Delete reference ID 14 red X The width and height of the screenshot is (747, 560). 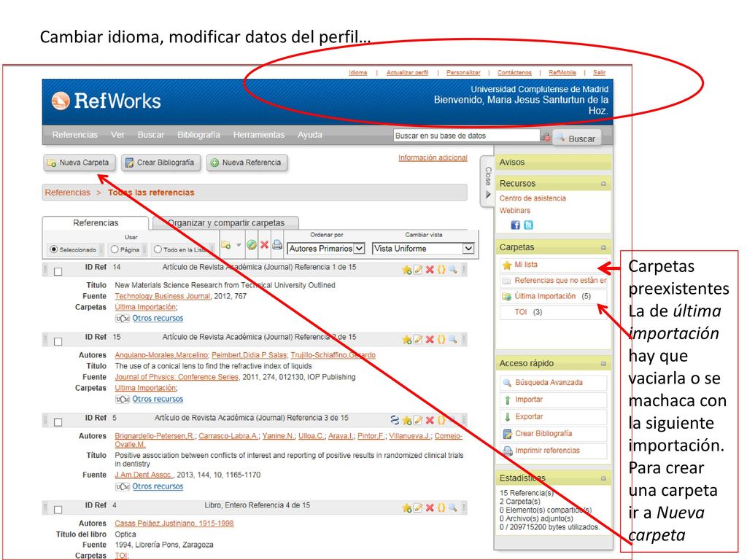pos(429,270)
